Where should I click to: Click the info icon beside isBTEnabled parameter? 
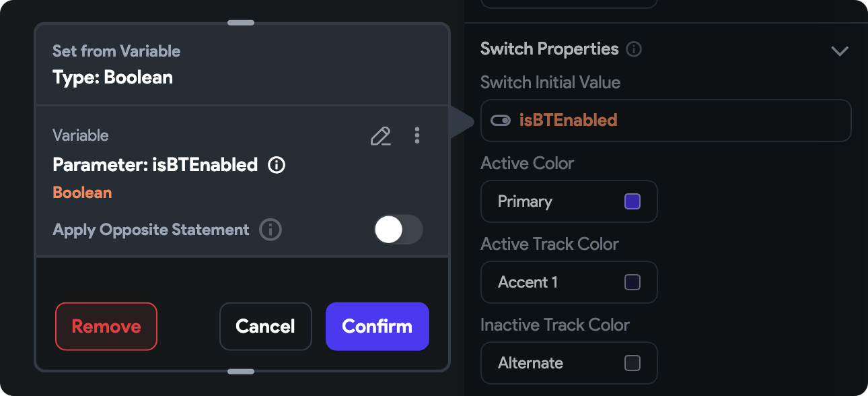(276, 165)
